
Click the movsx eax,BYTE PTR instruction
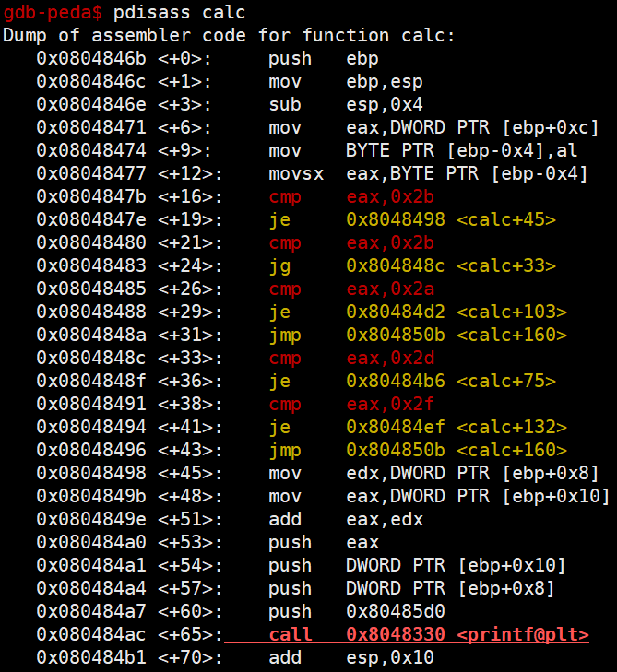[428, 174]
